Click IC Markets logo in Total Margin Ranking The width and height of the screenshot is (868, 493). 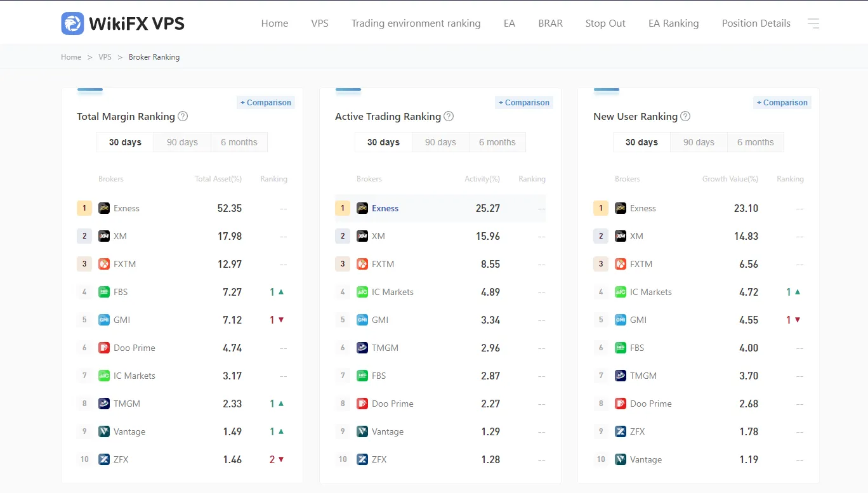(x=104, y=376)
